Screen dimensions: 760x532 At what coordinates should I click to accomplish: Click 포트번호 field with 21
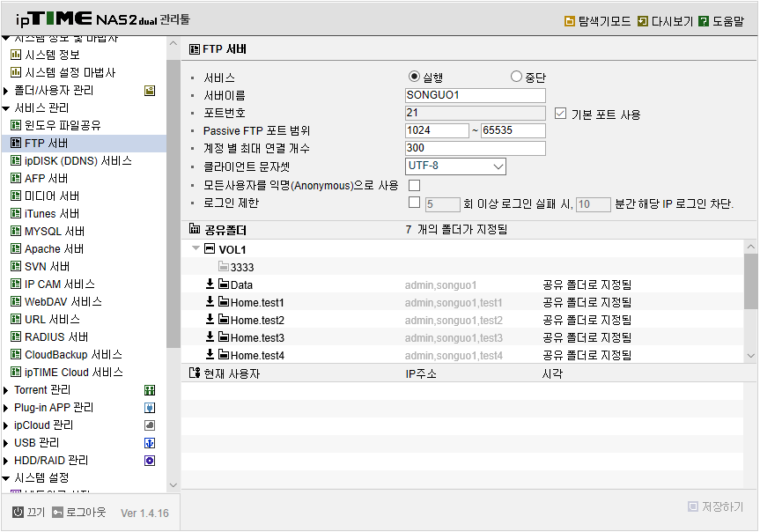tap(476, 113)
